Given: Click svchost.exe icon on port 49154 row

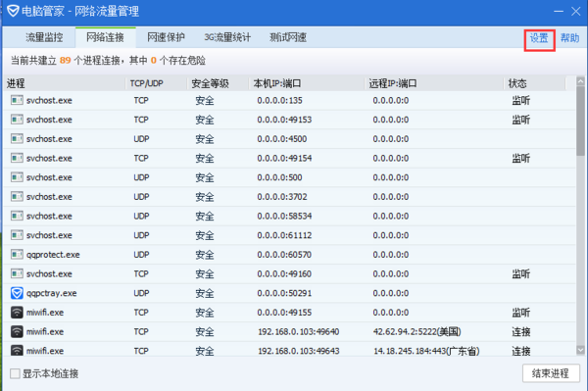Looking at the screenshot, I should 17,158.
